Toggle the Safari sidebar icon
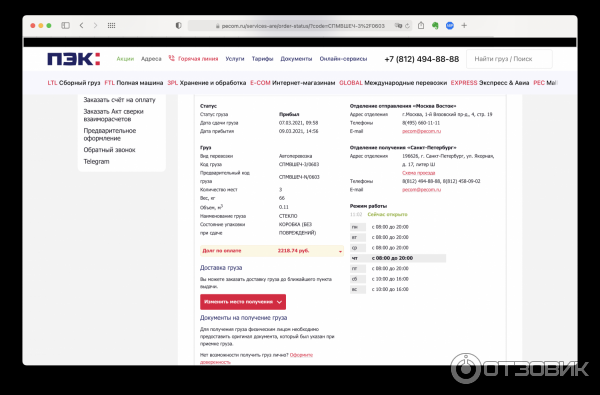This screenshot has width=600, height=395. coord(65,26)
